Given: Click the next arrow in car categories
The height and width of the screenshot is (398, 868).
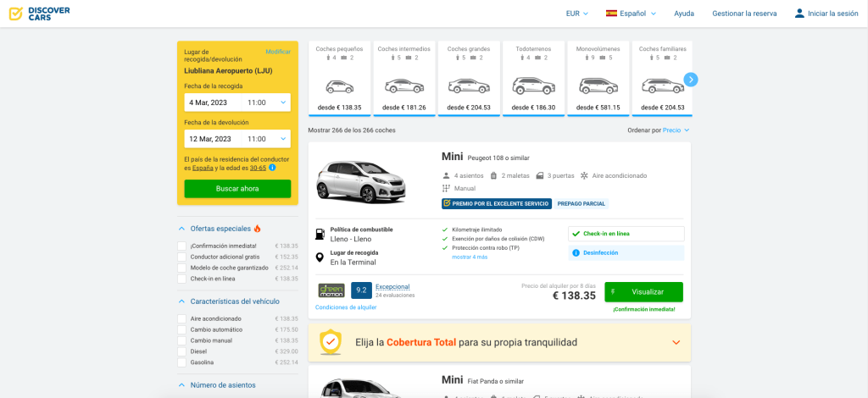Looking at the screenshot, I should point(691,80).
